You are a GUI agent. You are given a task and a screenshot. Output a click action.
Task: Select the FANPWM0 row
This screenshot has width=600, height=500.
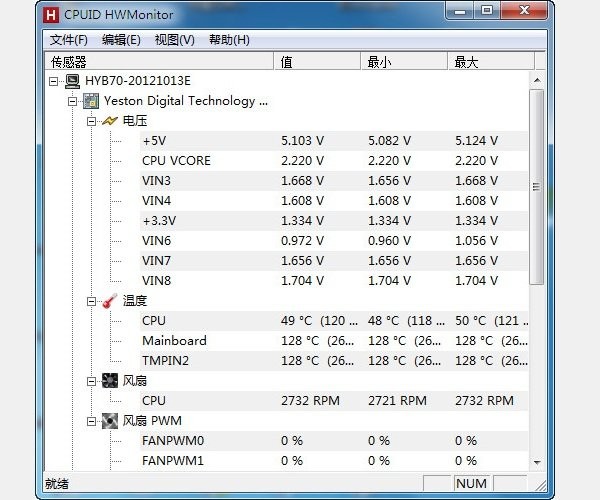[334, 441]
